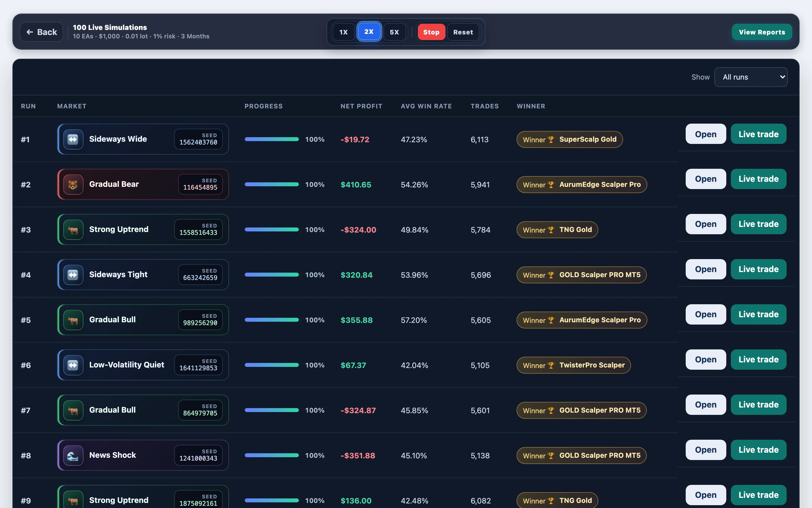Image resolution: width=812 pixels, height=508 pixels.
Task: Select the 2X speed option
Action: click(369, 32)
